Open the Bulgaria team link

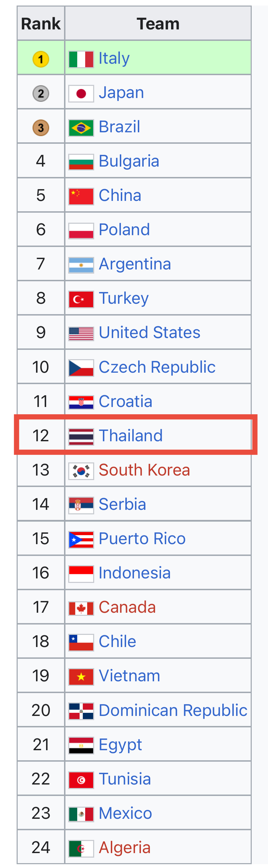[x=129, y=161]
